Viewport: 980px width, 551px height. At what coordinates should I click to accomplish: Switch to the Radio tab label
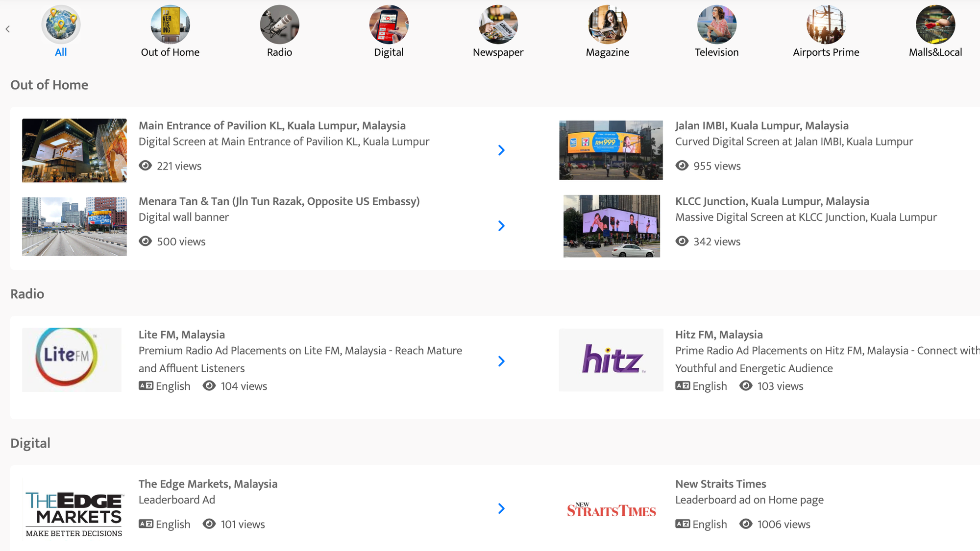click(279, 52)
